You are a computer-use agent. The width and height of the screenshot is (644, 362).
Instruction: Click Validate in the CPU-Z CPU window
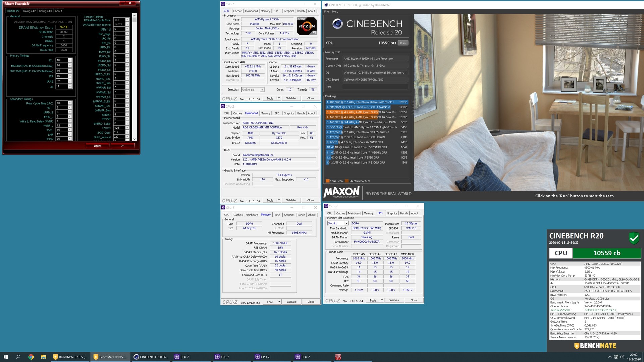(291, 98)
